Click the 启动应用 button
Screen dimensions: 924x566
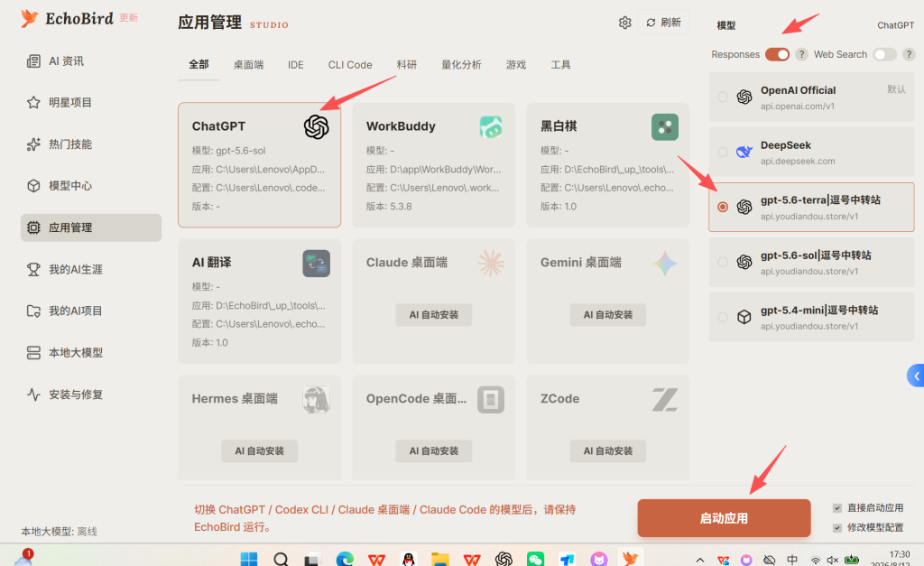[x=725, y=518]
